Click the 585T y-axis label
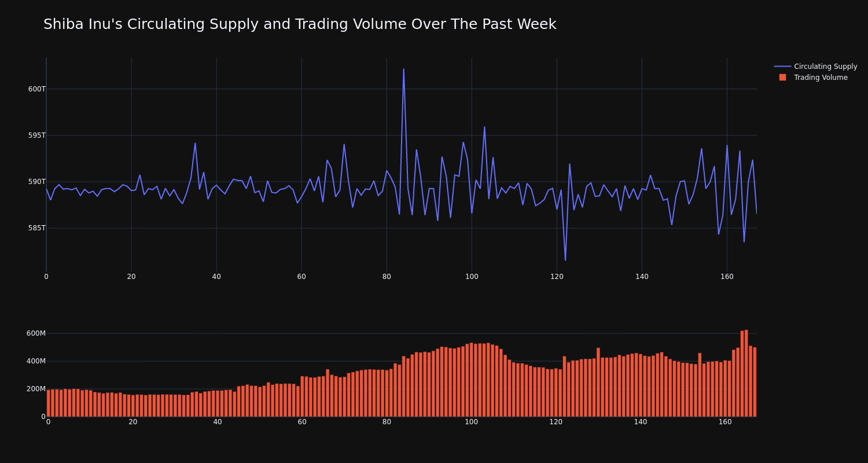Viewport: 868px width, 463px height. click(x=36, y=228)
